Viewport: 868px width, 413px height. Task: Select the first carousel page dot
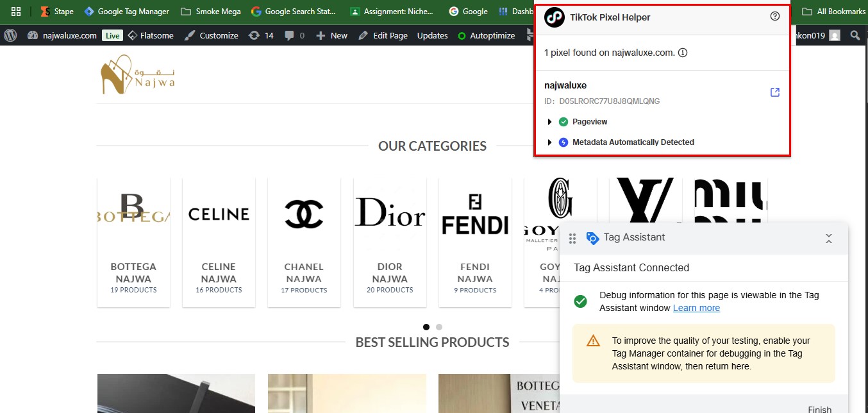[426, 327]
